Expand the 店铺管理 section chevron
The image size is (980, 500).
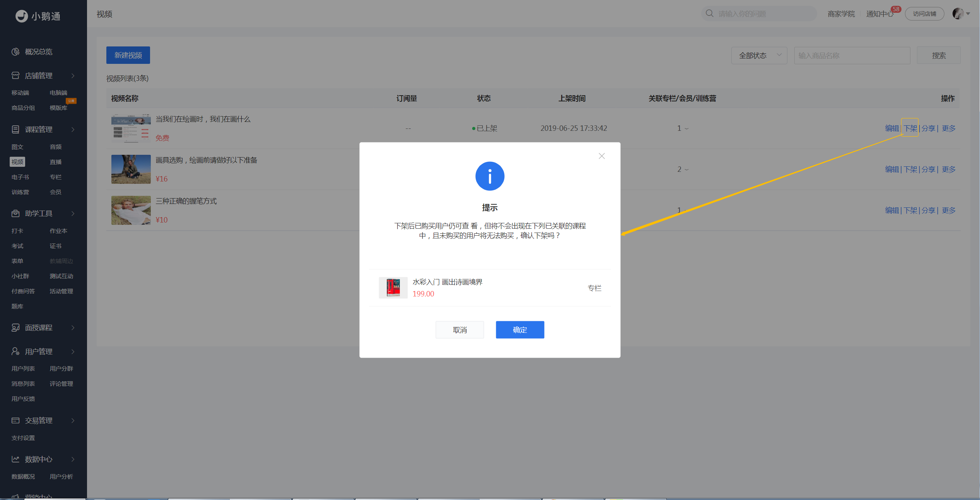pos(73,75)
